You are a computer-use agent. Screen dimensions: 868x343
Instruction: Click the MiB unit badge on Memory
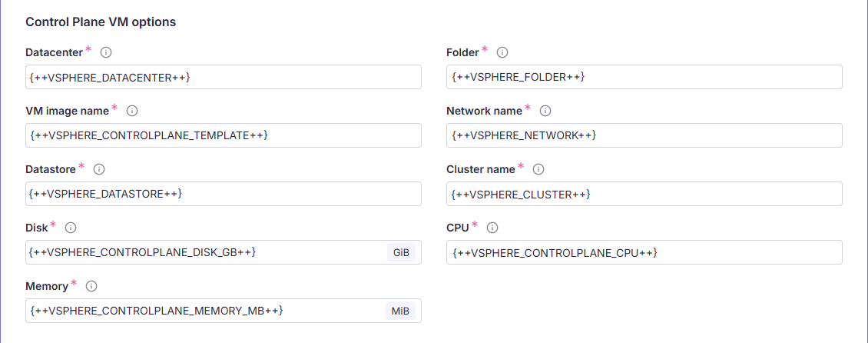(401, 311)
